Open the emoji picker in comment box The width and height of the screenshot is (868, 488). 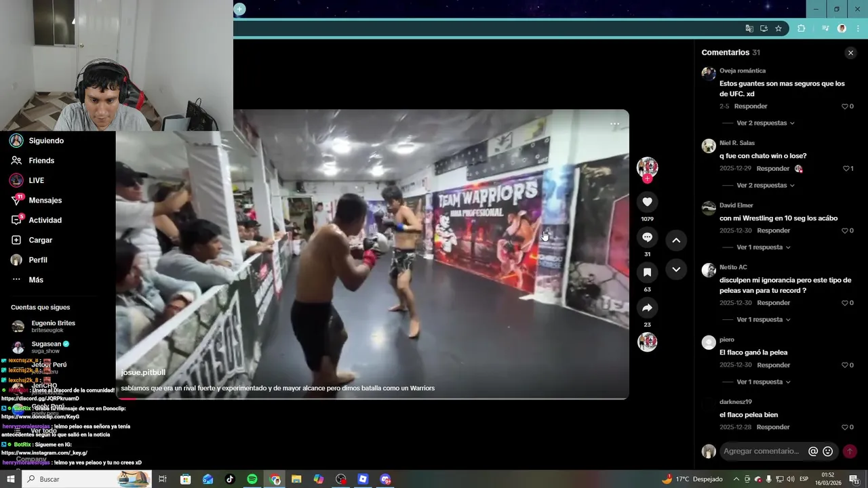point(828,451)
